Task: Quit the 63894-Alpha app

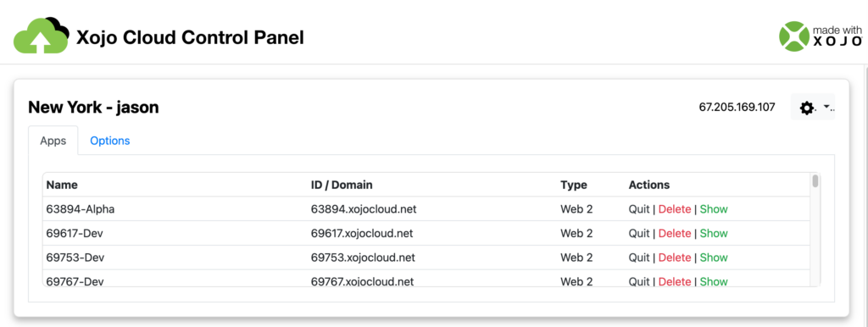Action: [639, 209]
